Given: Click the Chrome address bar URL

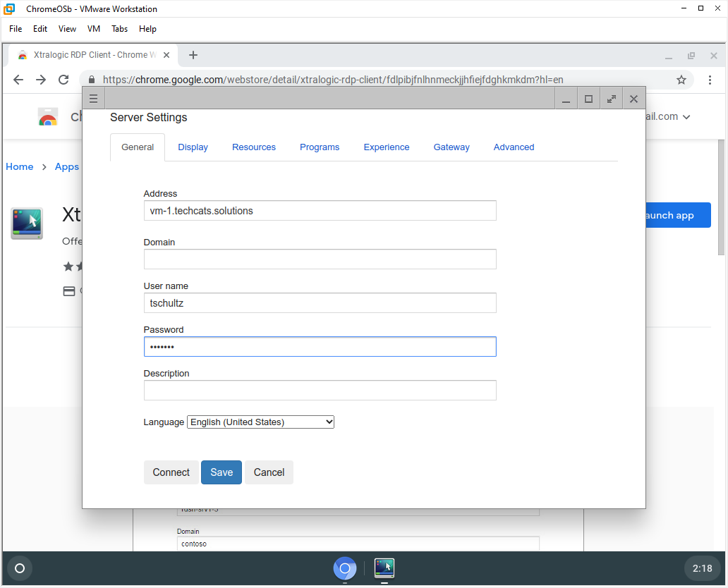Looking at the screenshot, I should [x=333, y=80].
